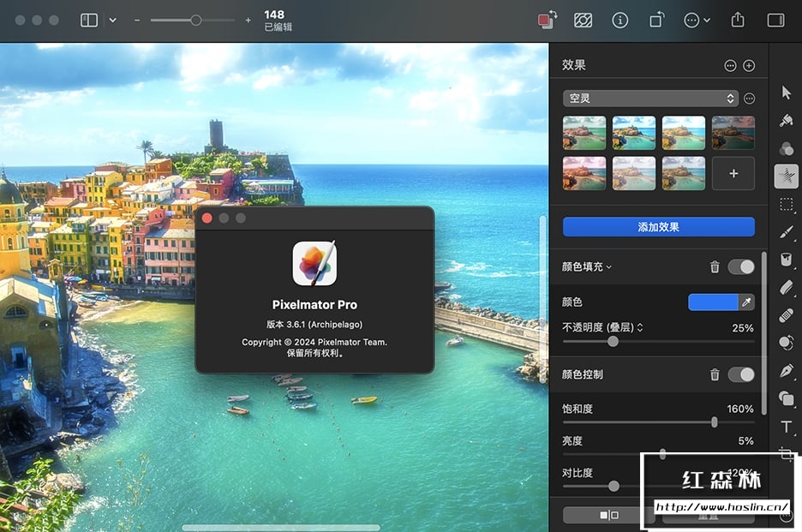Open the Share menu
802x532 pixels.
738,20
